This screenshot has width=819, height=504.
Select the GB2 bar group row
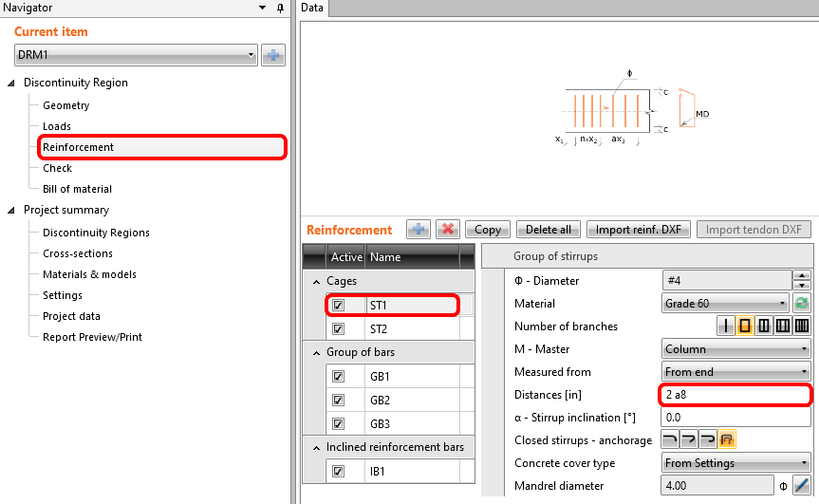[x=400, y=400]
